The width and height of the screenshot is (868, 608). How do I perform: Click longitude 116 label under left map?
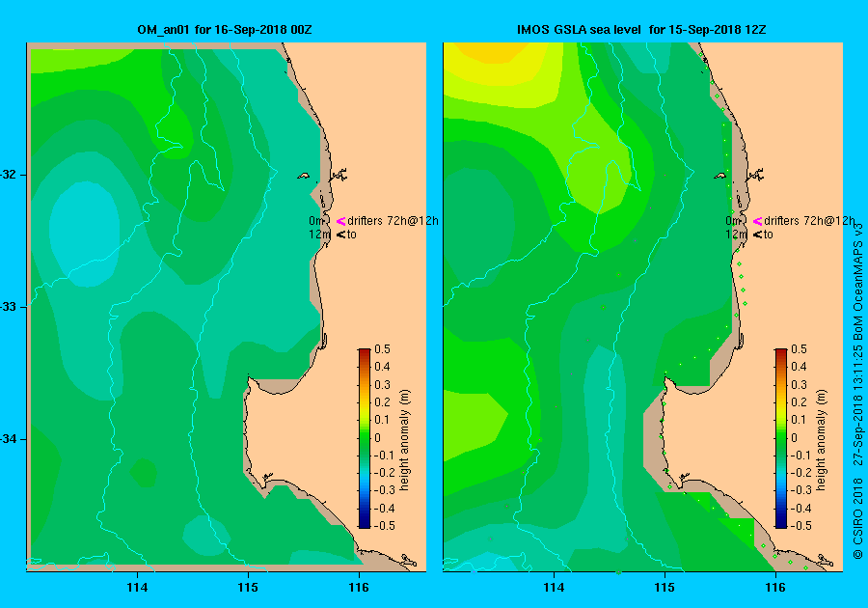[359, 588]
